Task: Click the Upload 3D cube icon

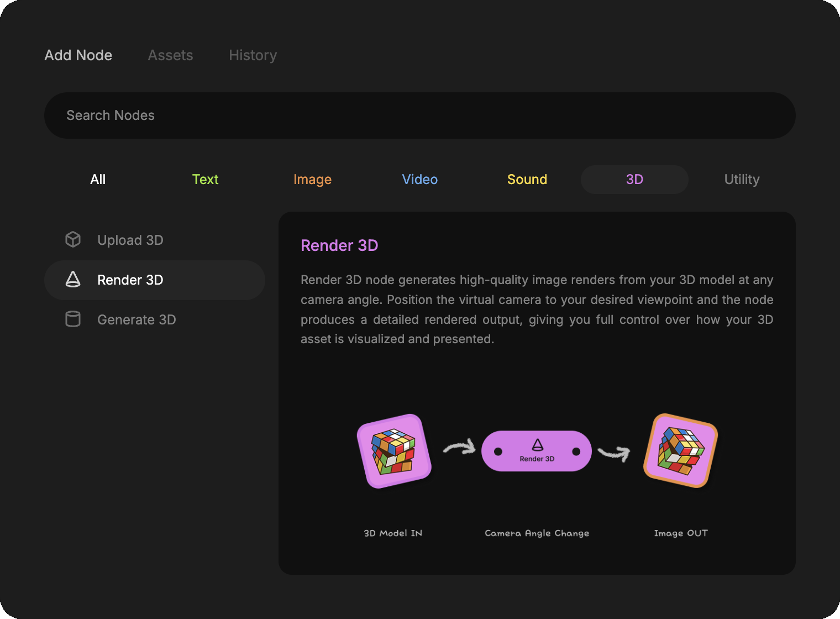Action: point(73,240)
